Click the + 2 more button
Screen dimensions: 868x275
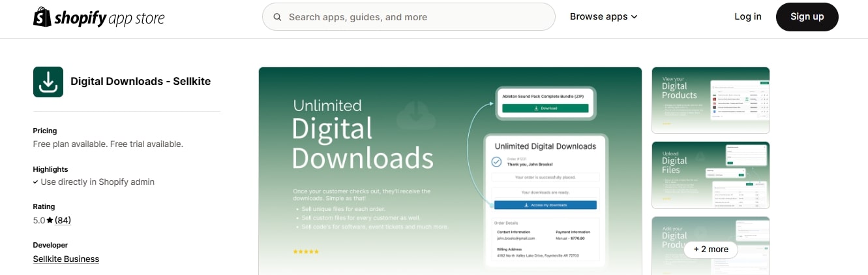point(711,249)
